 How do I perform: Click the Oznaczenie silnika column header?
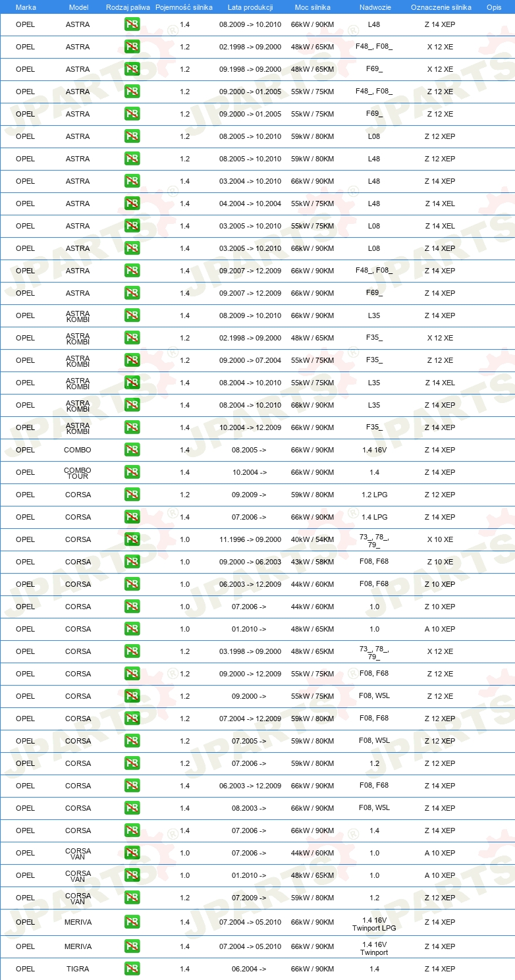click(441, 7)
